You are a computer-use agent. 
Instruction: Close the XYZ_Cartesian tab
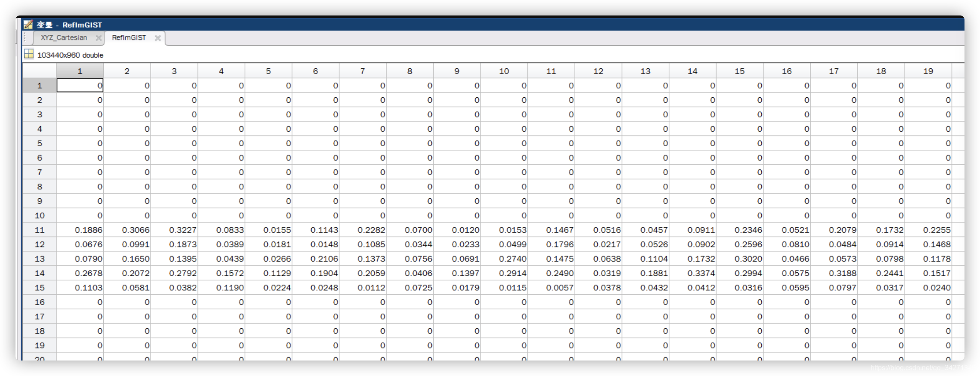pos(99,38)
